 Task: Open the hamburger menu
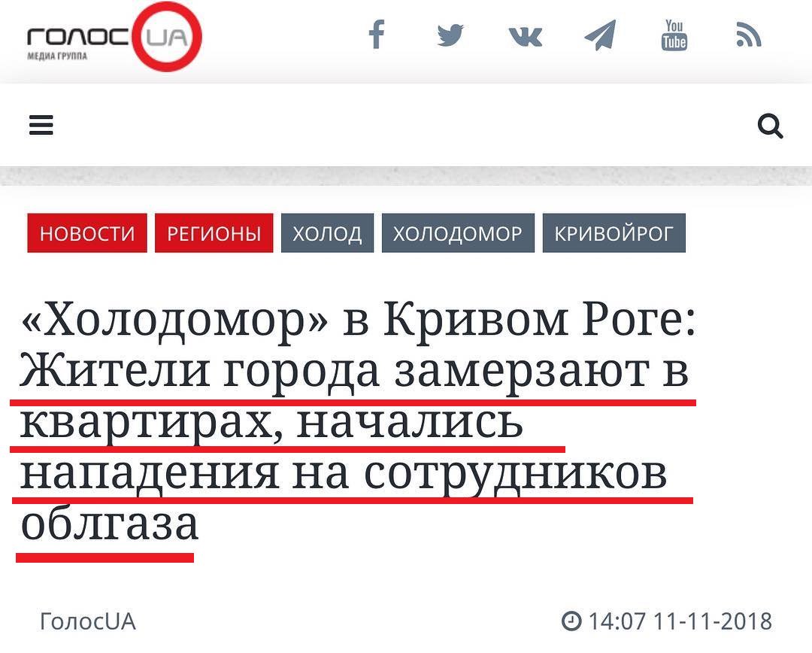pos(41,125)
